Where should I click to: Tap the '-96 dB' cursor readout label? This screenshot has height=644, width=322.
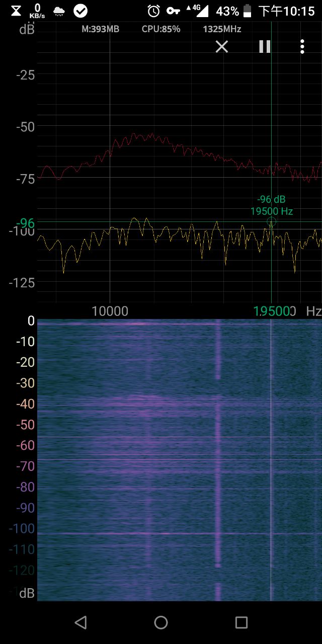click(271, 200)
